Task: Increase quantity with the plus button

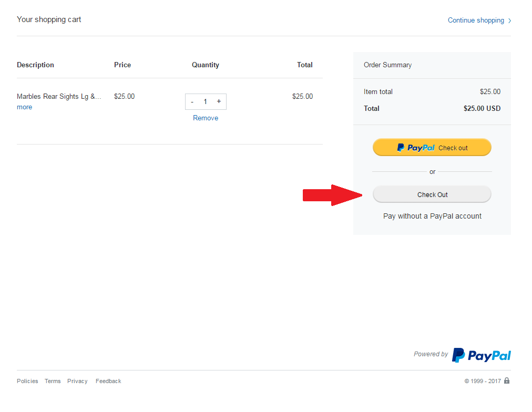Action: tap(219, 101)
